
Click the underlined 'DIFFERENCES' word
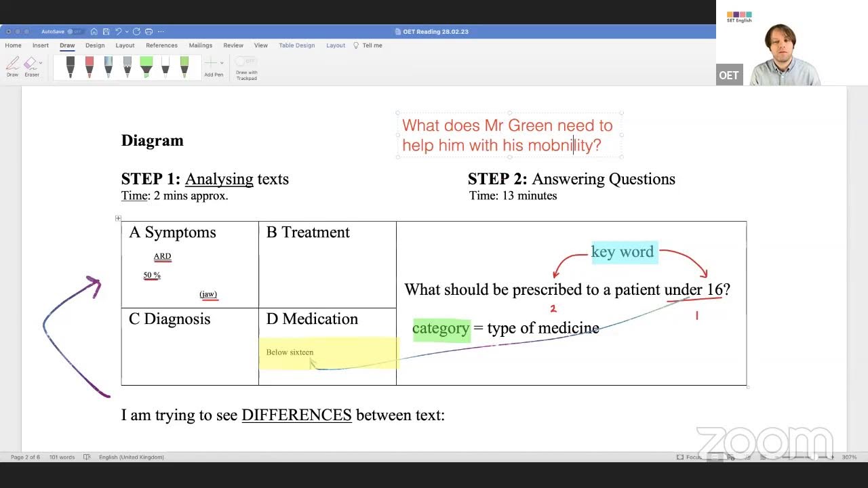pyautogui.click(x=296, y=415)
